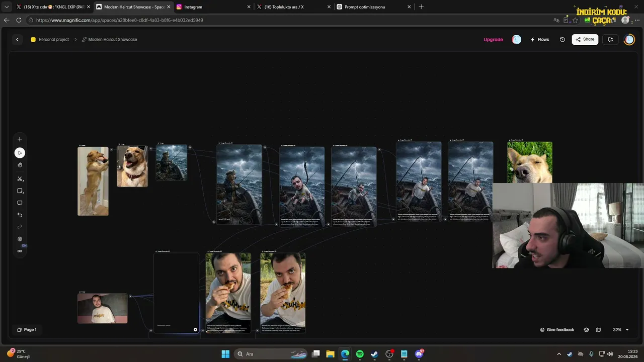Open canvas settings gear
Viewport: 644px width, 362px height.
coord(20,239)
